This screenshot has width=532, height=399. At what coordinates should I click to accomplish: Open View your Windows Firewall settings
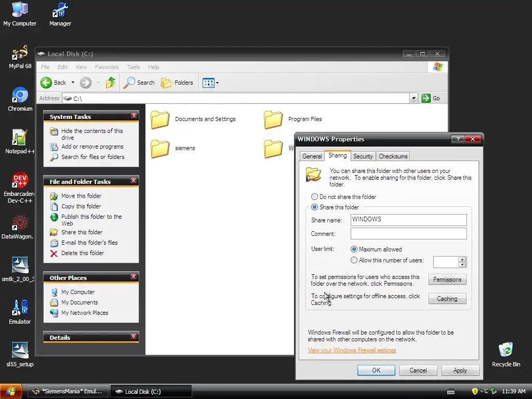point(352,350)
